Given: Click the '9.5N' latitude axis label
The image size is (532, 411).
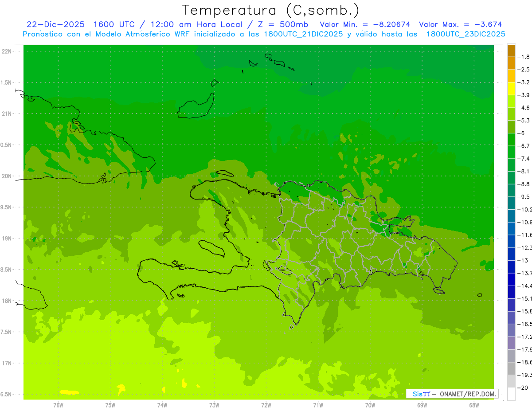Looking at the screenshot, I should 6,207.
